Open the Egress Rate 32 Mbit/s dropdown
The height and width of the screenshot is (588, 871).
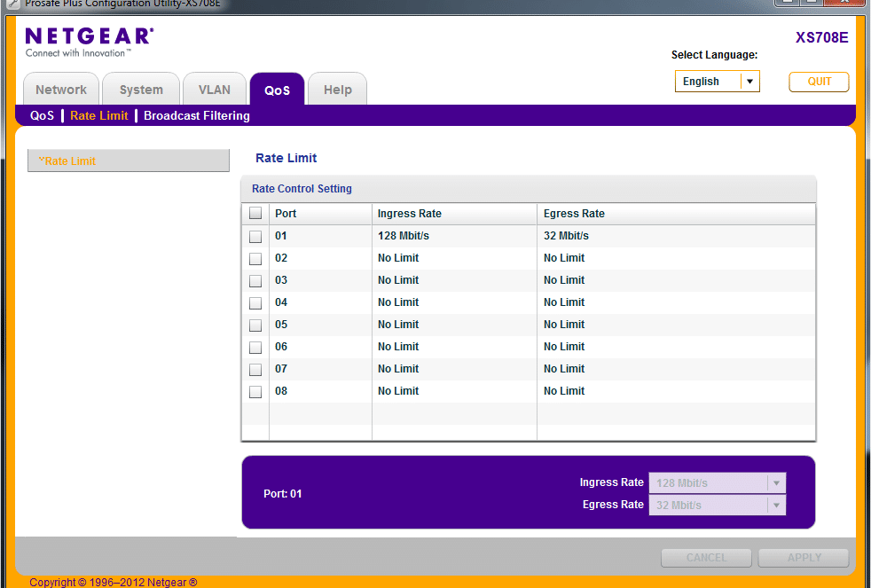[x=718, y=506]
